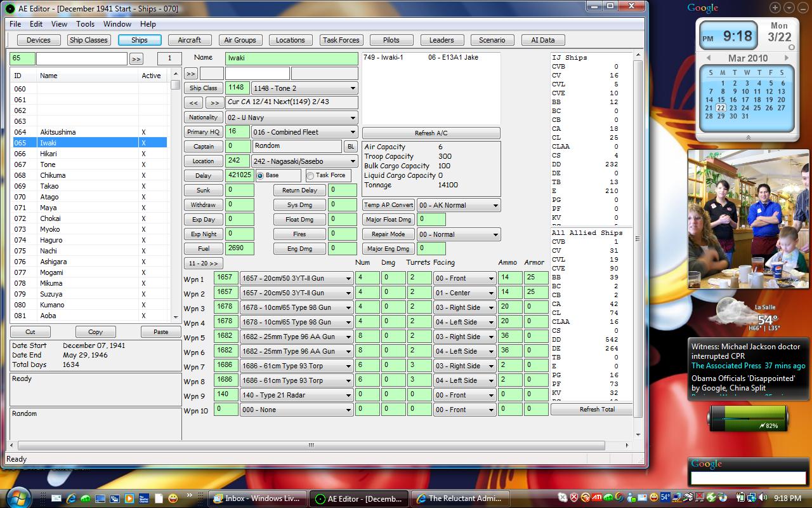This screenshot has height=508, width=812.
Task: Open the Tools menu
Action: (85, 24)
